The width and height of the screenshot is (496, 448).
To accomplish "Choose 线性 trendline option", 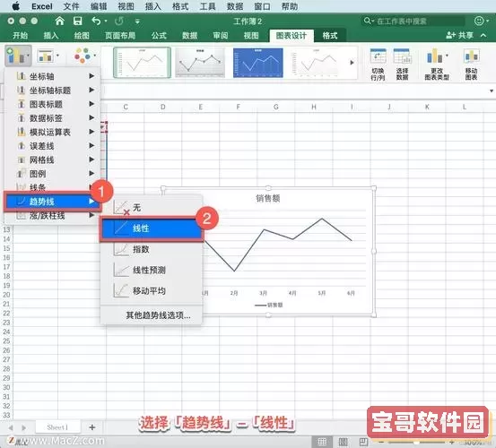I will point(152,228).
